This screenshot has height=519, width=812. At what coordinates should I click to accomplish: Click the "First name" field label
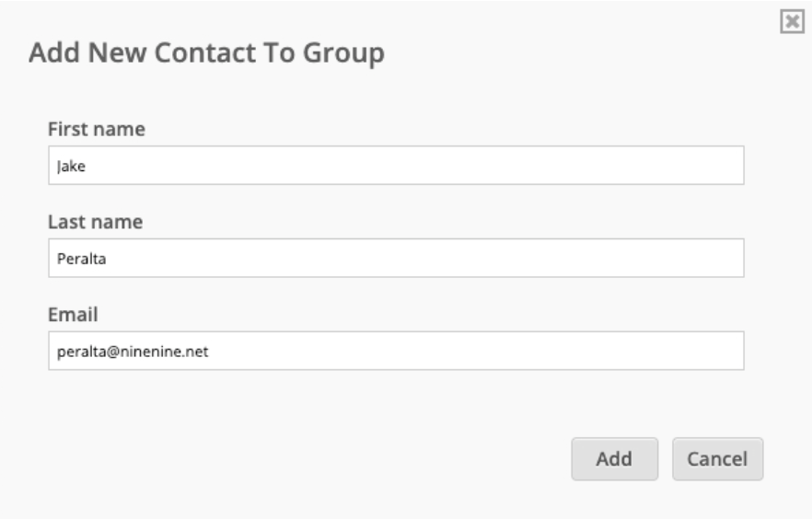[97, 129]
